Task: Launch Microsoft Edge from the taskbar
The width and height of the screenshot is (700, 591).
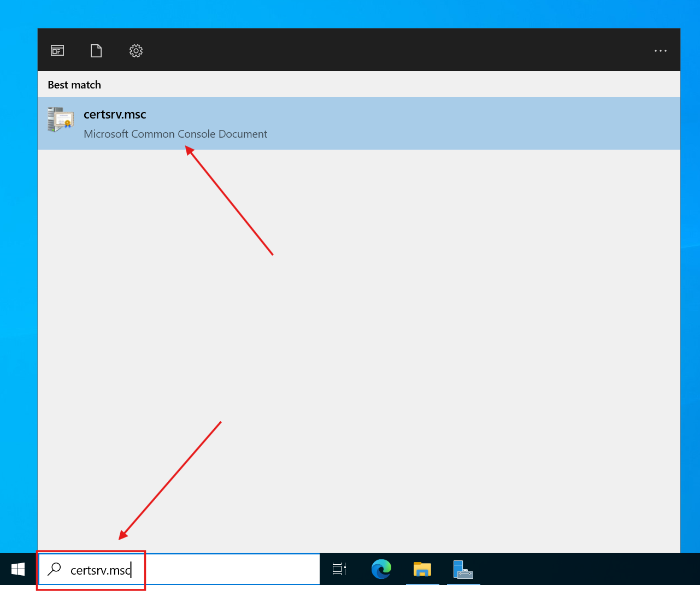Action: [x=381, y=569]
